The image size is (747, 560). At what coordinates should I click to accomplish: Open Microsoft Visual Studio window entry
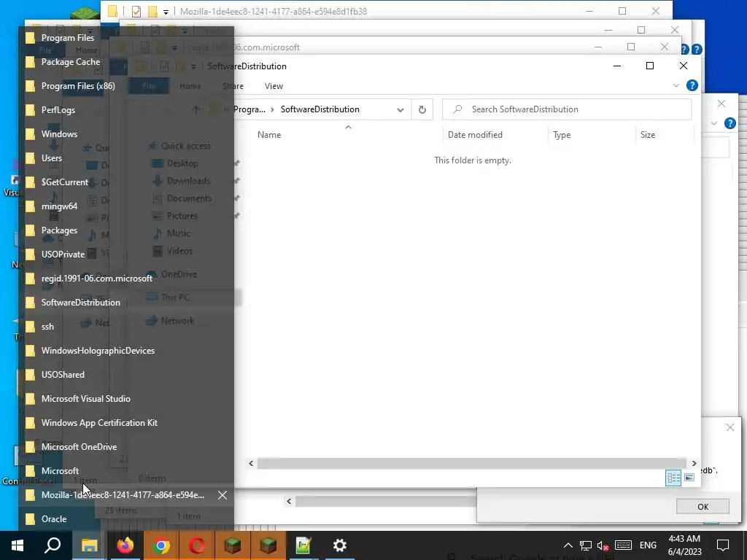(x=125, y=399)
